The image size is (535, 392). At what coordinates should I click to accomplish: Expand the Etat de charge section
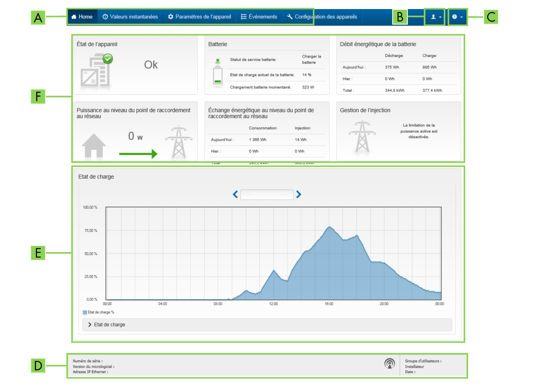267,325
